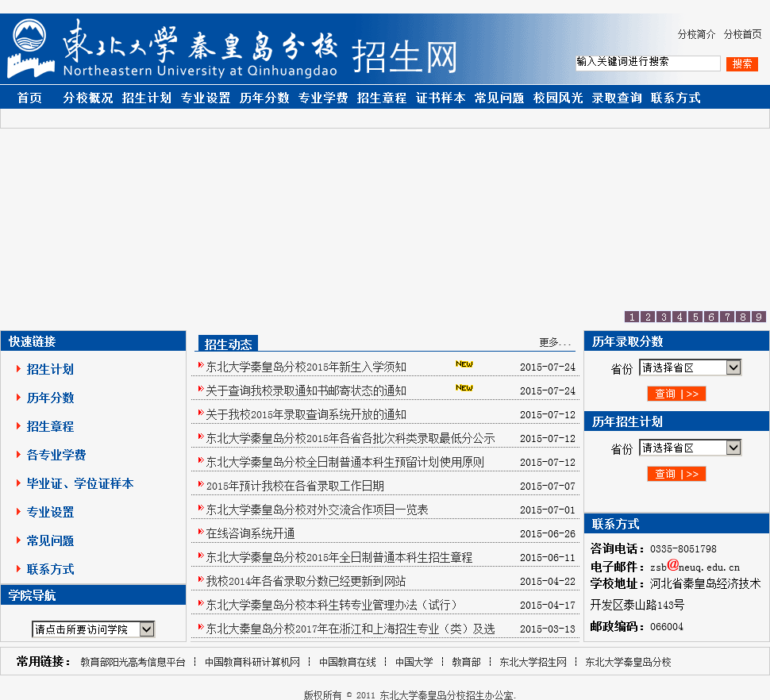Click 查询 button under 历年招生计划

coord(676,474)
